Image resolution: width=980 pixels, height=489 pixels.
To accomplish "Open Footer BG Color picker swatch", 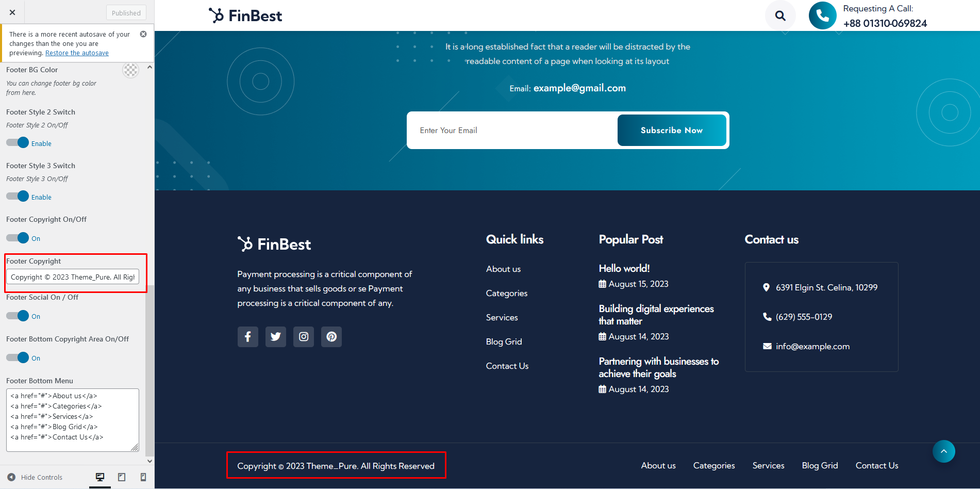I will [130, 70].
